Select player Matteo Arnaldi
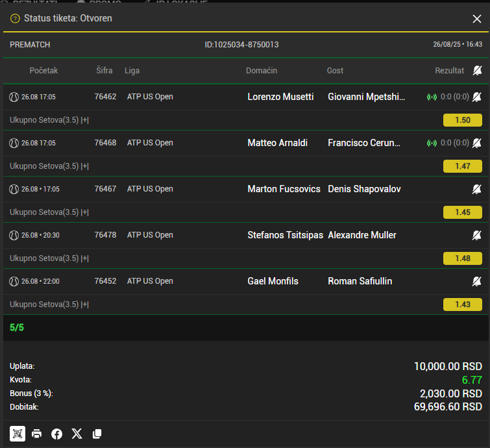Image resolution: width=490 pixels, height=448 pixels. coord(278,143)
